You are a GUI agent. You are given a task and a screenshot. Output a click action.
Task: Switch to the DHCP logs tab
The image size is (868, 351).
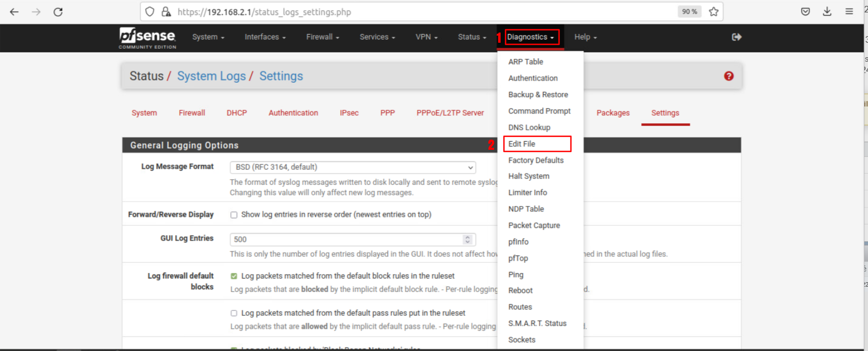point(237,113)
